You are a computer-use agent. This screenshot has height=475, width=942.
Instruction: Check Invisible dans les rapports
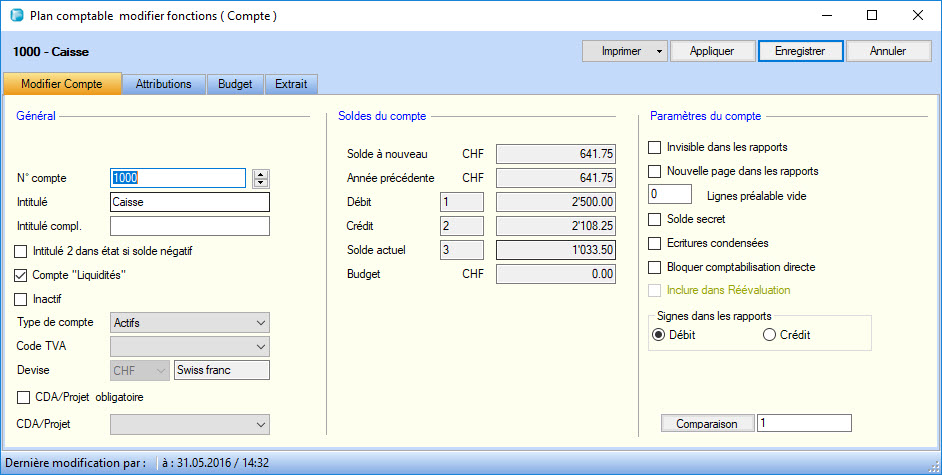(x=655, y=147)
